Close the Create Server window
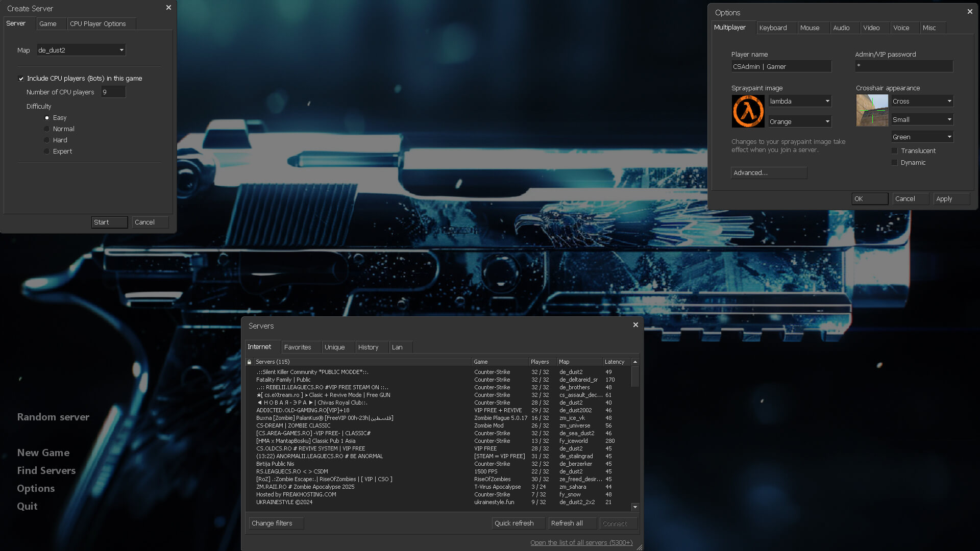Screen dimensions: 980x551 point(168,8)
